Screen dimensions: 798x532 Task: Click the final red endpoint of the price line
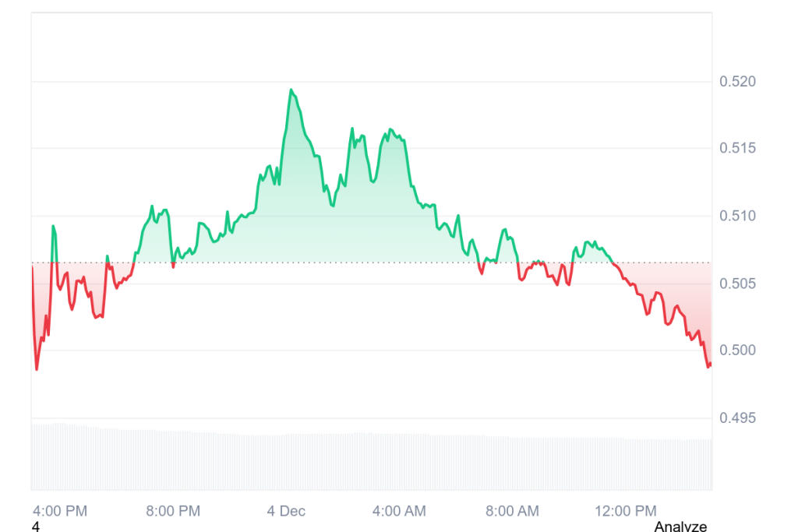click(709, 365)
